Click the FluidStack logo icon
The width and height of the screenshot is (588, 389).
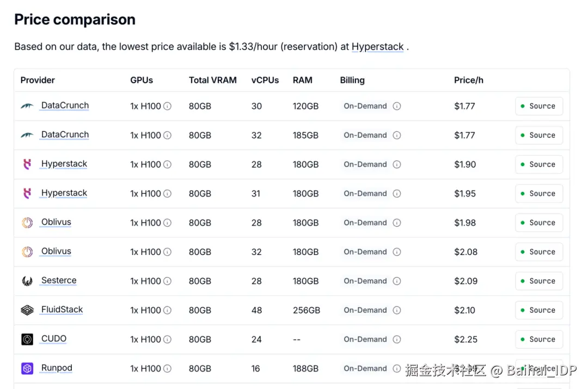click(x=27, y=310)
